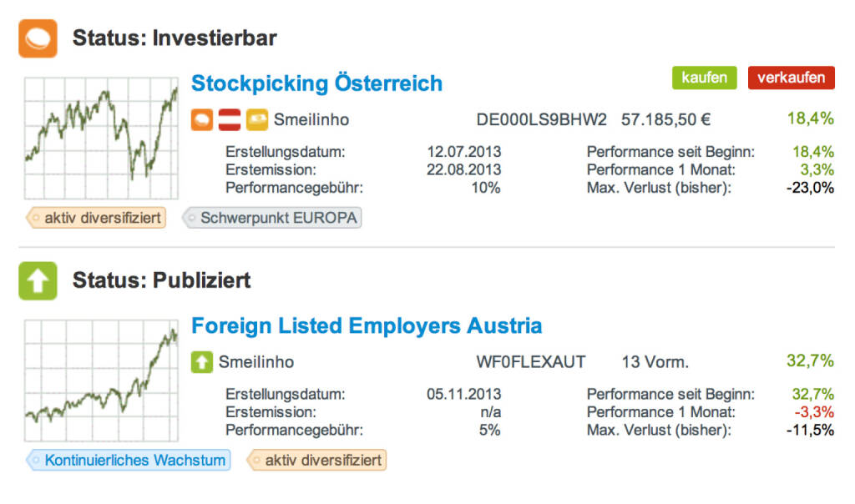This screenshot has height=504, width=855.
Task: Click the Austrian flag icon
Action: pos(230,120)
